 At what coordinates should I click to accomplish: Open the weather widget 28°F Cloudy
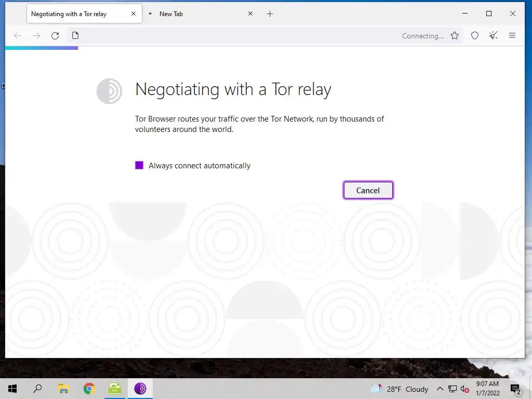[400, 389]
